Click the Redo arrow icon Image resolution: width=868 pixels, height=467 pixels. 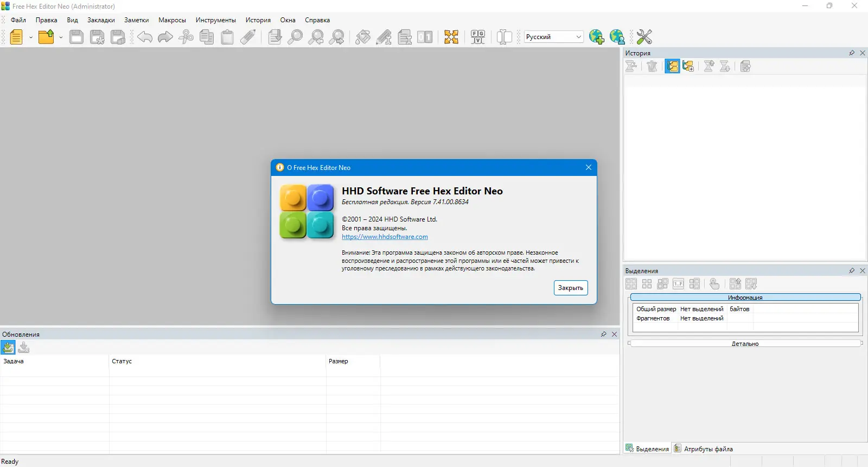pos(165,37)
